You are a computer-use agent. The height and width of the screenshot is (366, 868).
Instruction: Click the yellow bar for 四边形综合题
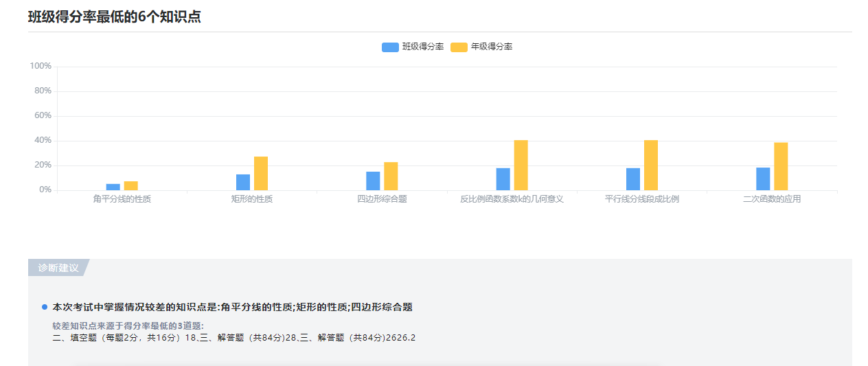[x=391, y=176]
